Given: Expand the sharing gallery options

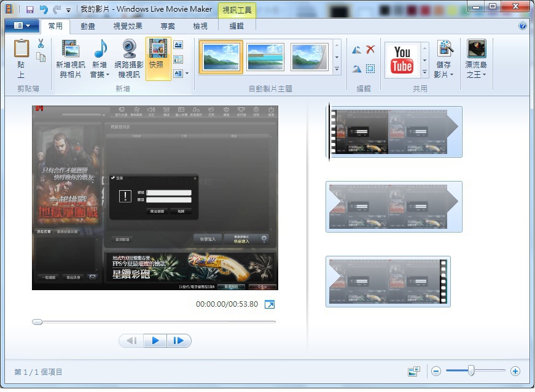Looking at the screenshot, I should [425, 72].
